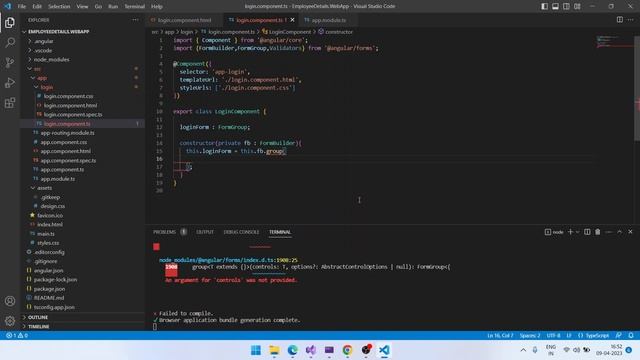The image size is (640, 360).
Task: Collapse the login folder
Action: pos(47,87)
